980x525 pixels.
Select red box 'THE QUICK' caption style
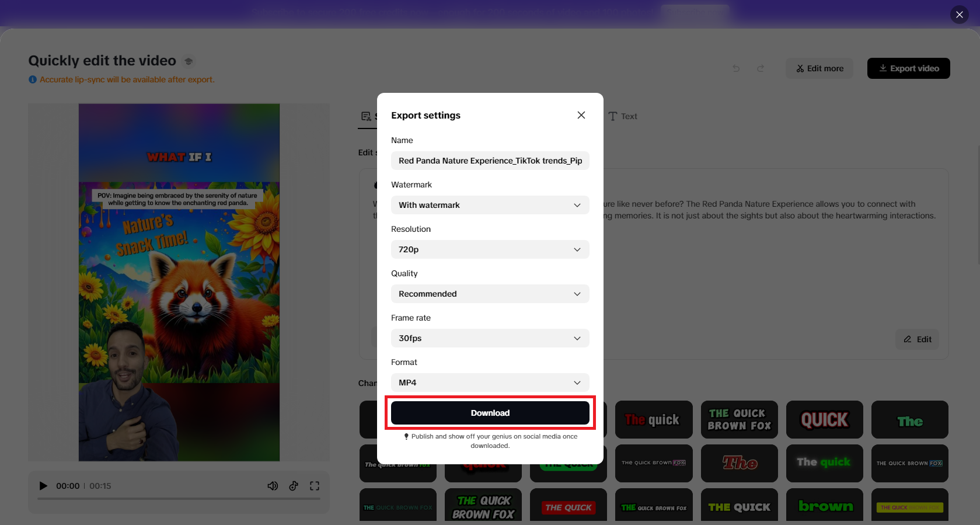pyautogui.click(x=569, y=506)
